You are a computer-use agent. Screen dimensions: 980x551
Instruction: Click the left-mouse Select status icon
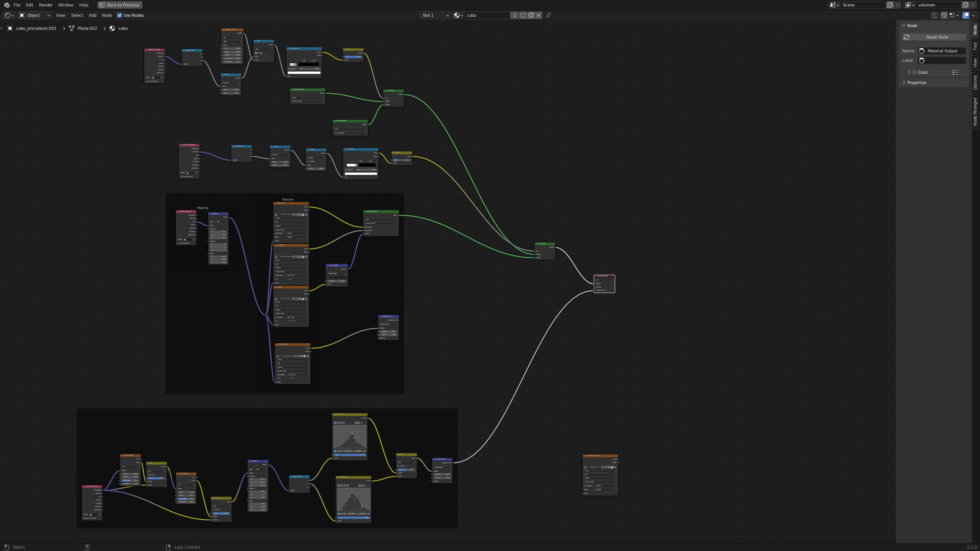7,547
